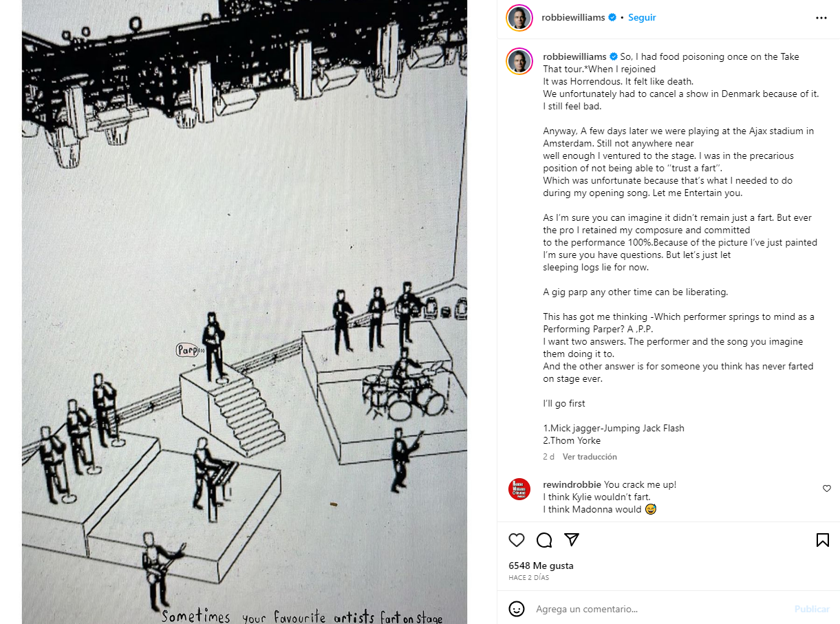Click the 2 d timestamp below the caption
Screen dimensions: 840x624
tap(548, 457)
